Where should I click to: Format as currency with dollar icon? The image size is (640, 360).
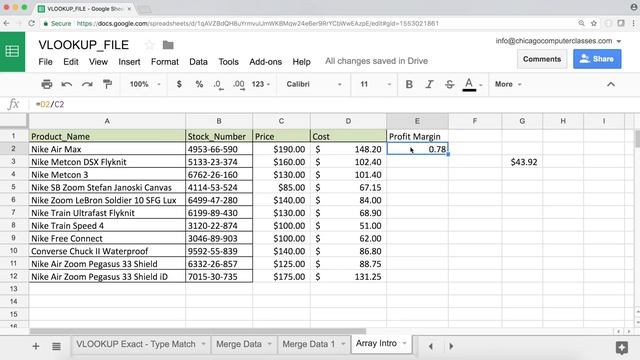(179, 84)
